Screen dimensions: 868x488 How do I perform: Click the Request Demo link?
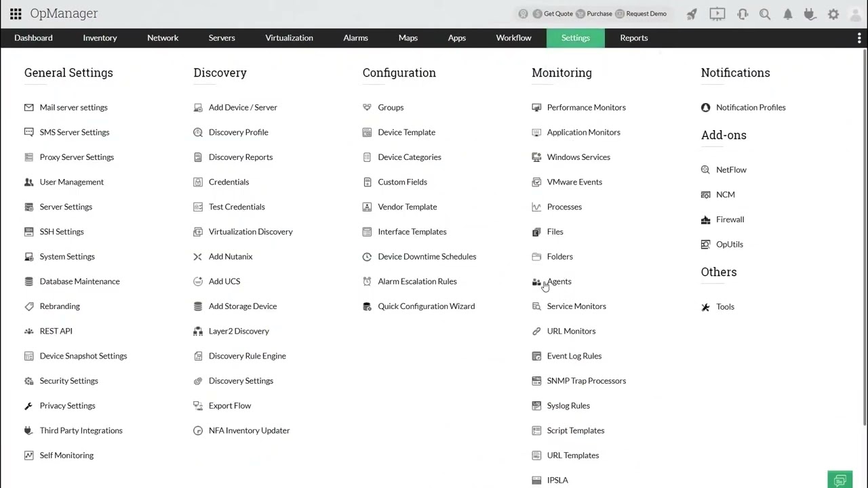coord(646,14)
